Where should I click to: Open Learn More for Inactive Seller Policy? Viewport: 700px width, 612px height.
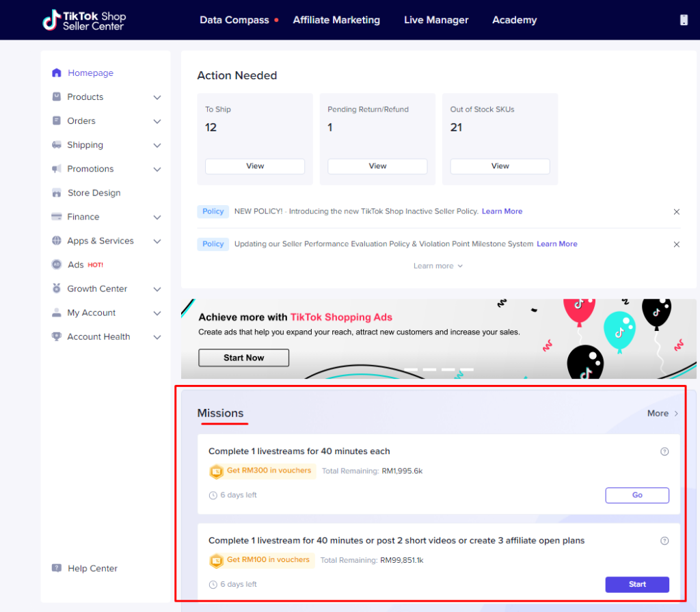[x=502, y=211]
